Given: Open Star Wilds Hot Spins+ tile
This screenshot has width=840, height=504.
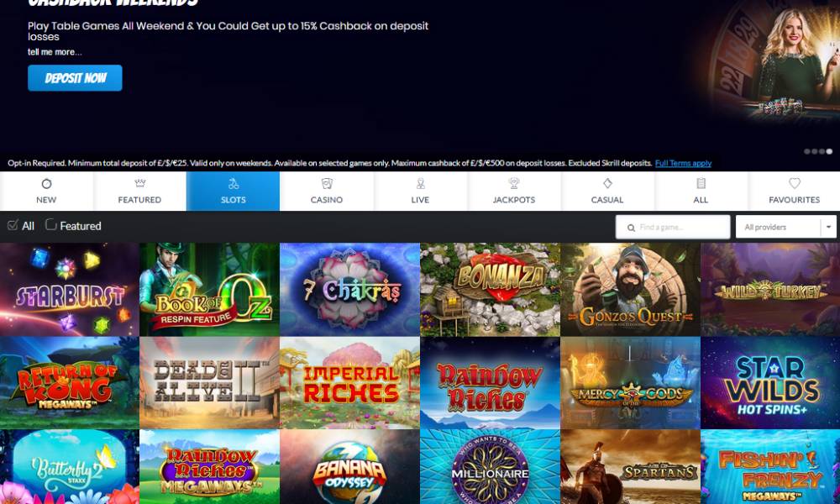Looking at the screenshot, I should (x=770, y=383).
